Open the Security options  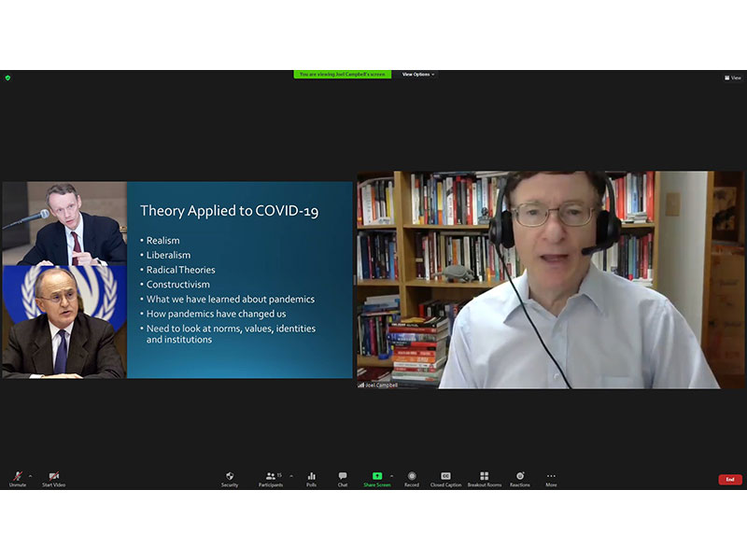tap(230, 477)
